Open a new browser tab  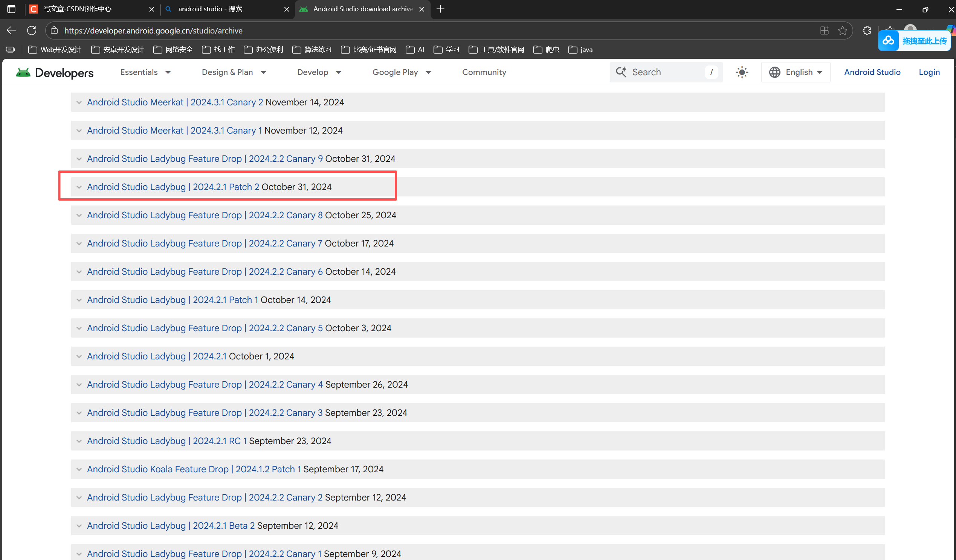[440, 9]
